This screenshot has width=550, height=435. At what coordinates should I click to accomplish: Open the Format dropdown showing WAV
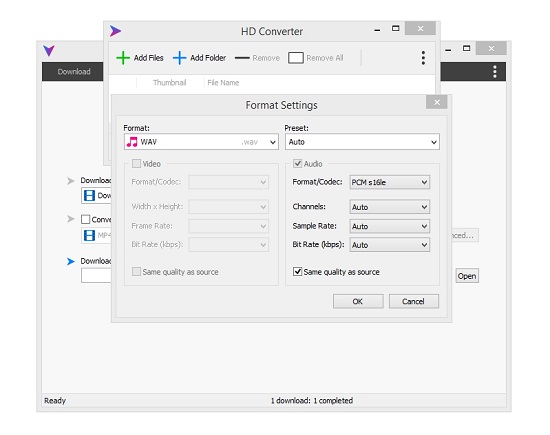201,142
